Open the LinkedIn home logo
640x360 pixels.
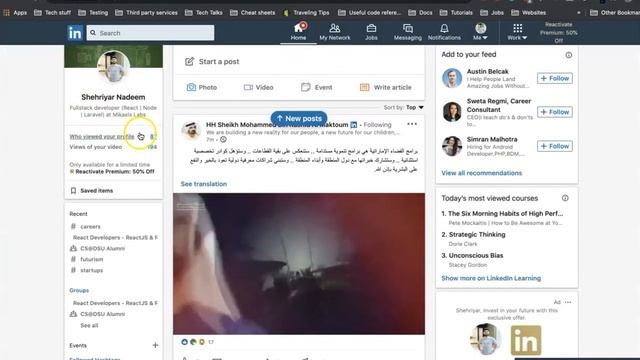pos(75,33)
